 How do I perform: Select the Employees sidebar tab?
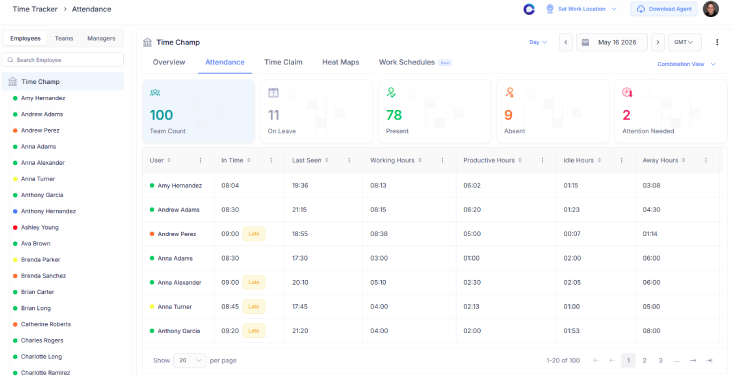pos(25,38)
